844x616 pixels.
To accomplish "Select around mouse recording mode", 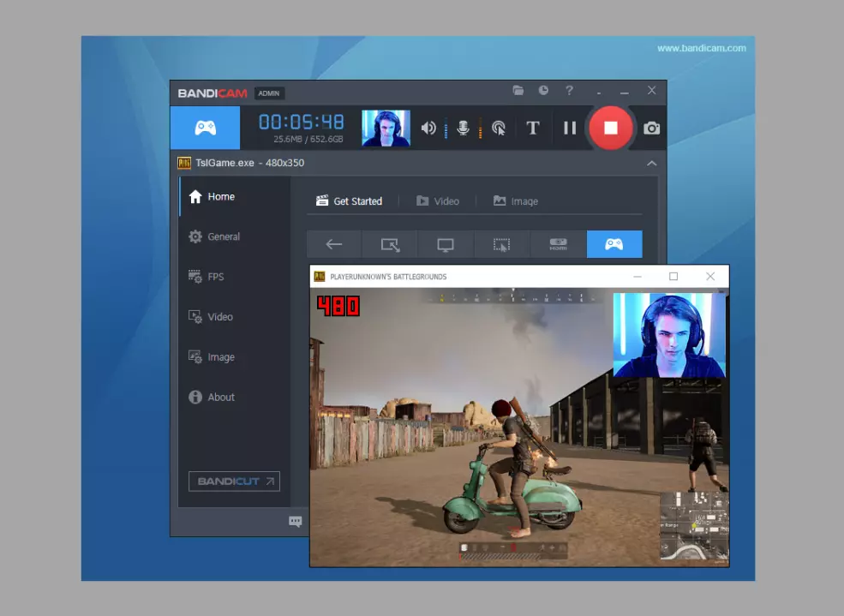I will [501, 244].
